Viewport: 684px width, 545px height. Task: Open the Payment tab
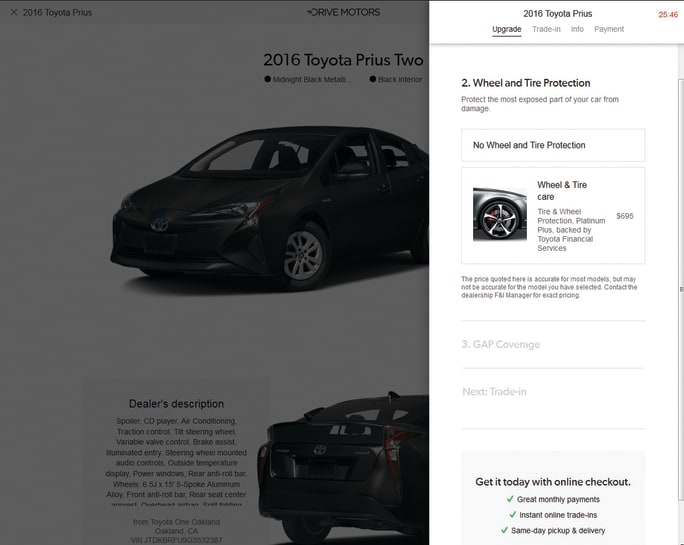click(609, 30)
